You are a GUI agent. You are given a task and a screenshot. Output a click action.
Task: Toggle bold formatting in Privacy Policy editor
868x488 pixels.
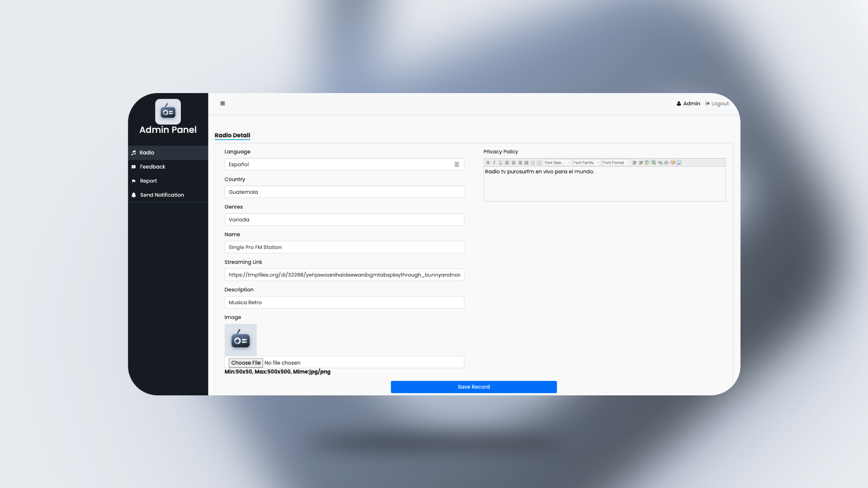pyautogui.click(x=488, y=163)
